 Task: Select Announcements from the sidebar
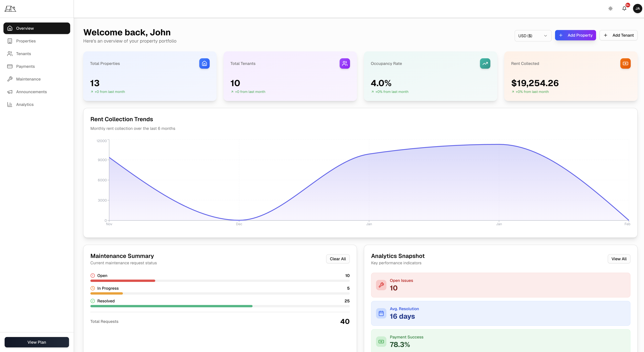31,92
